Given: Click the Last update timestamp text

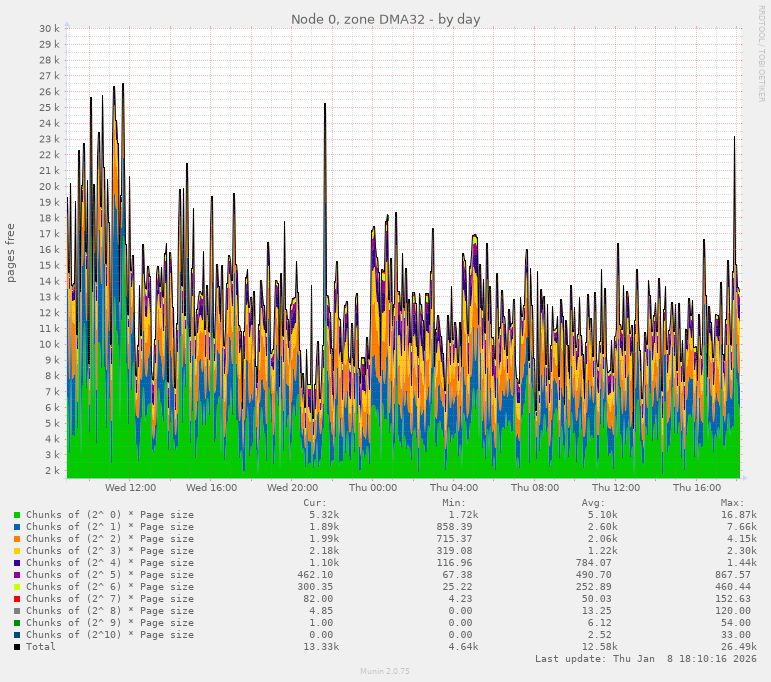Looking at the screenshot, I should [646, 659].
